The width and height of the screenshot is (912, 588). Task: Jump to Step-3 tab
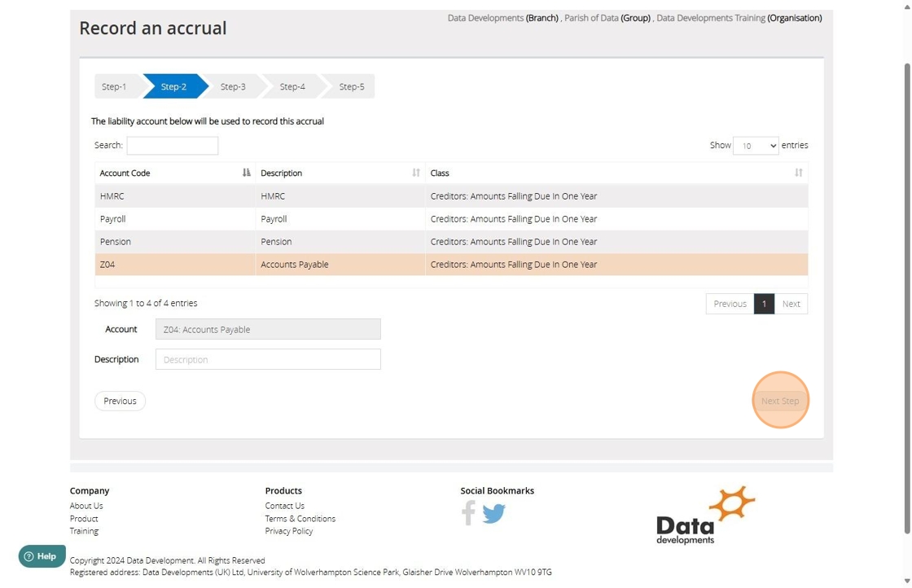tap(233, 86)
